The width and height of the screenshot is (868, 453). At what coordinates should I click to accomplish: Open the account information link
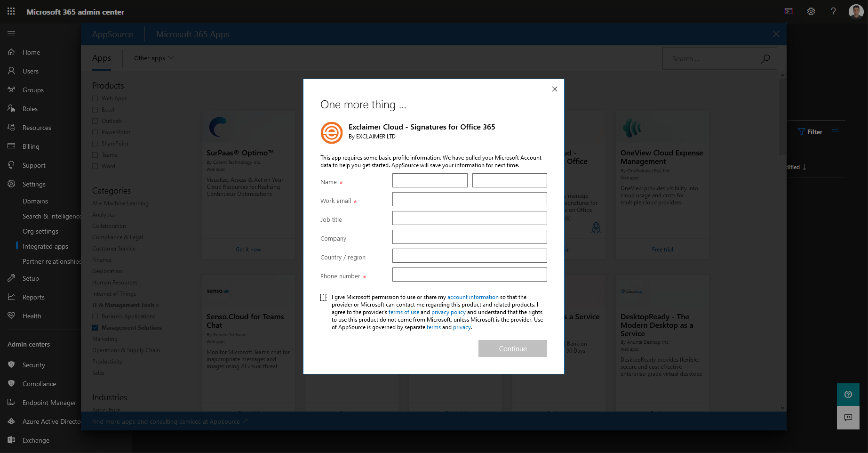click(472, 297)
